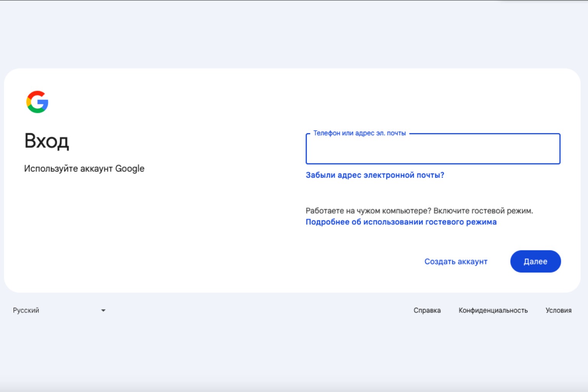Expand the language dropdown arrow caret
Viewport: 588px width, 392px height.
(x=103, y=310)
